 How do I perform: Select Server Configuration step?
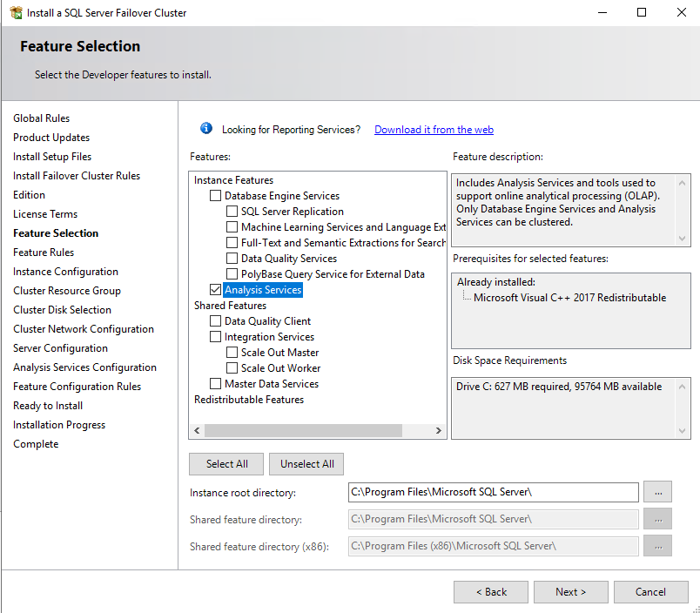click(60, 348)
